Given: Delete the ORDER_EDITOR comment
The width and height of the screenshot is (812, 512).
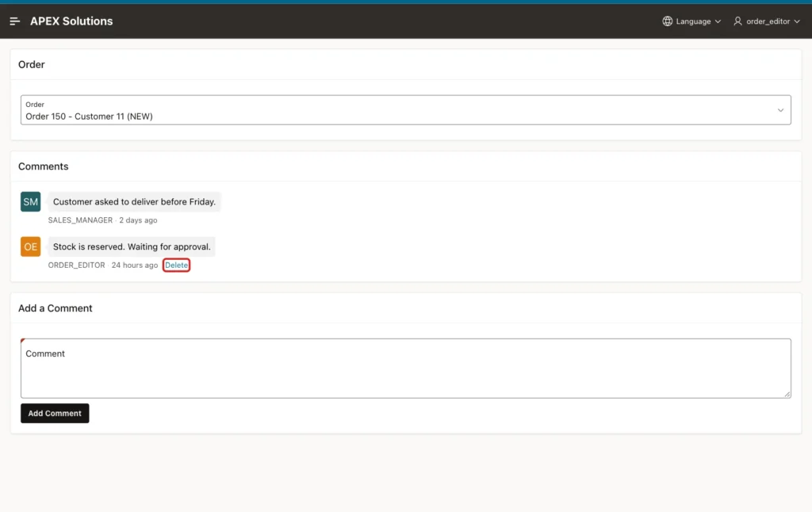Looking at the screenshot, I should [x=177, y=265].
